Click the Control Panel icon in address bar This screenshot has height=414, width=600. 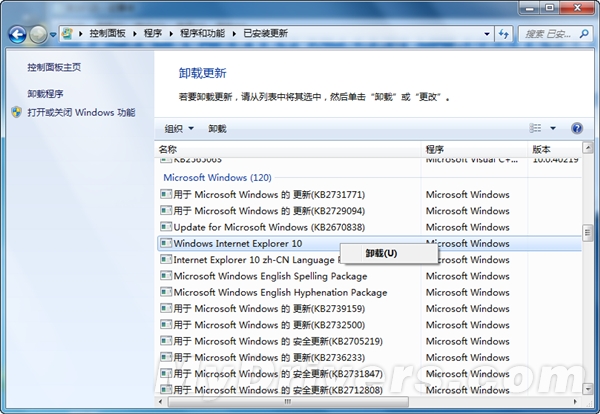[67, 34]
